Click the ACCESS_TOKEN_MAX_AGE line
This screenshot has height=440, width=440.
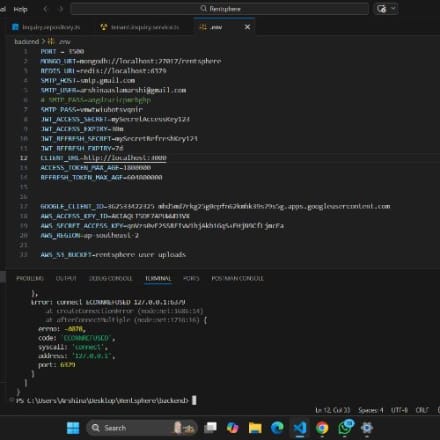click(96, 167)
